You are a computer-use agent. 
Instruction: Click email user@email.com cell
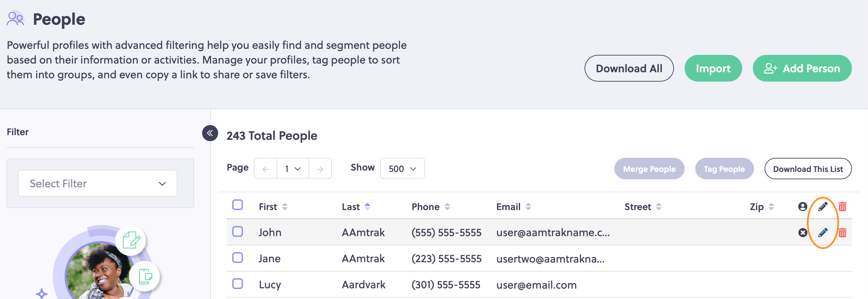point(536,285)
